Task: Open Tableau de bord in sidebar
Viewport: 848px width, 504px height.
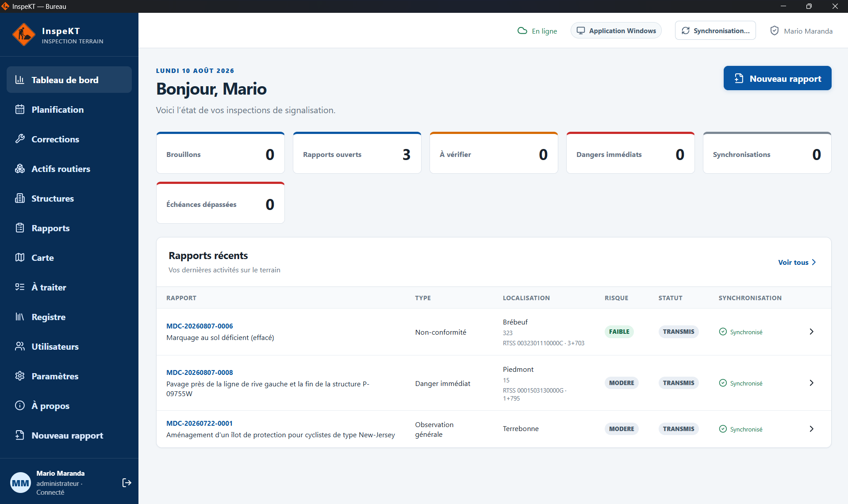Action: (69, 80)
